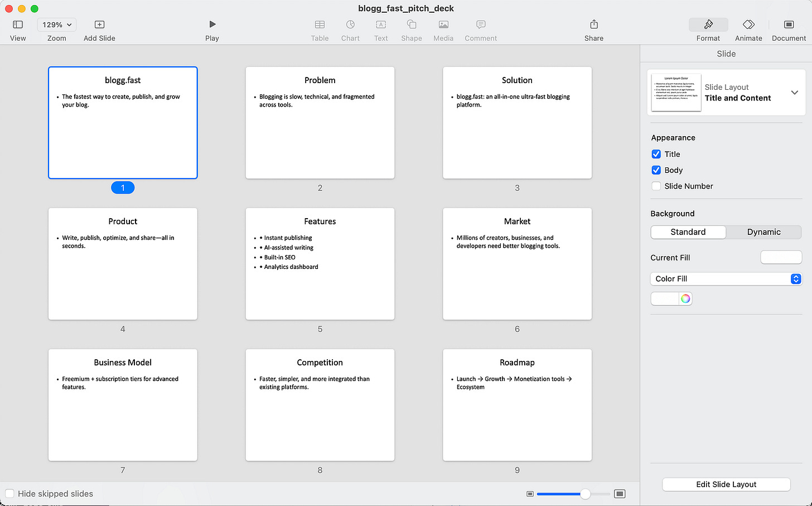Expand the Slide Layout chevron
This screenshot has width=812, height=506.
click(795, 93)
